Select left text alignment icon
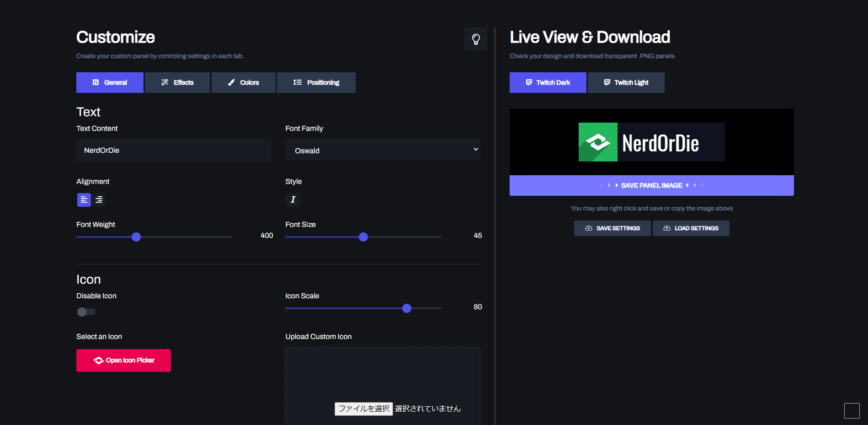868x425 pixels. pyautogui.click(x=84, y=200)
